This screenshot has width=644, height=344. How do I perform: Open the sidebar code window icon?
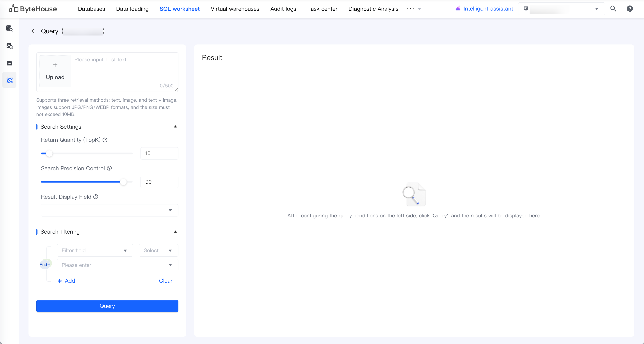(x=9, y=63)
